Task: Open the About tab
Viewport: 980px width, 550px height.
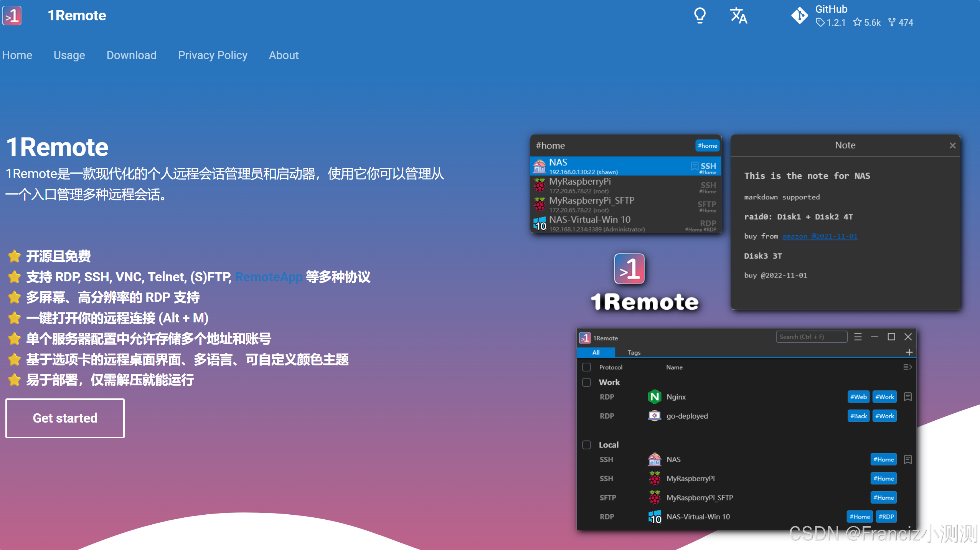Action: coord(284,55)
